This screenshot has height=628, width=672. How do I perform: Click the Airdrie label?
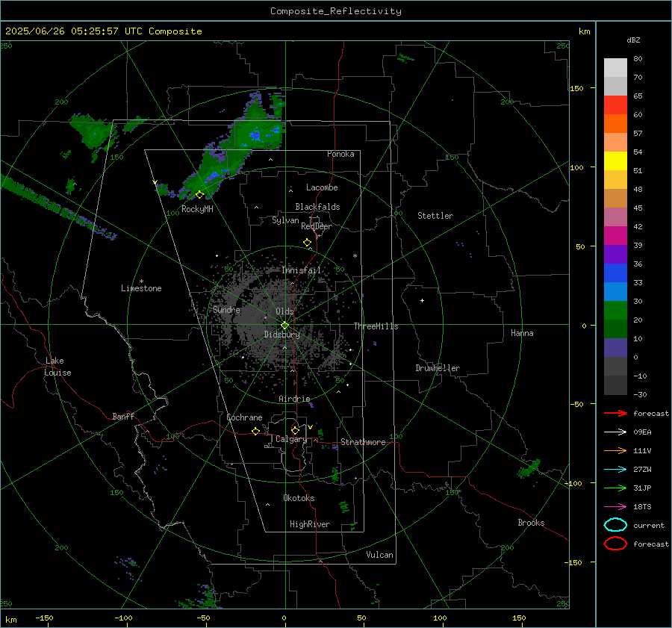coord(294,399)
